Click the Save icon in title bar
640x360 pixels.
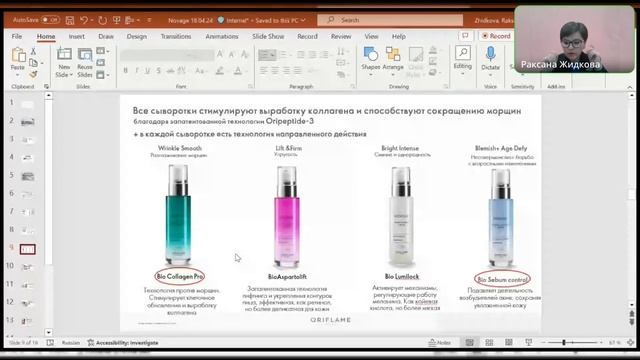[70, 20]
